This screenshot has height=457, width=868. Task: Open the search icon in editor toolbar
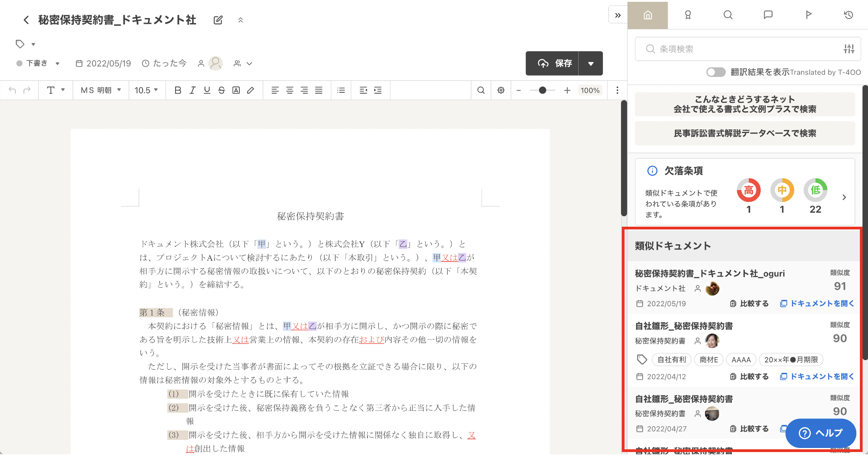click(x=481, y=90)
